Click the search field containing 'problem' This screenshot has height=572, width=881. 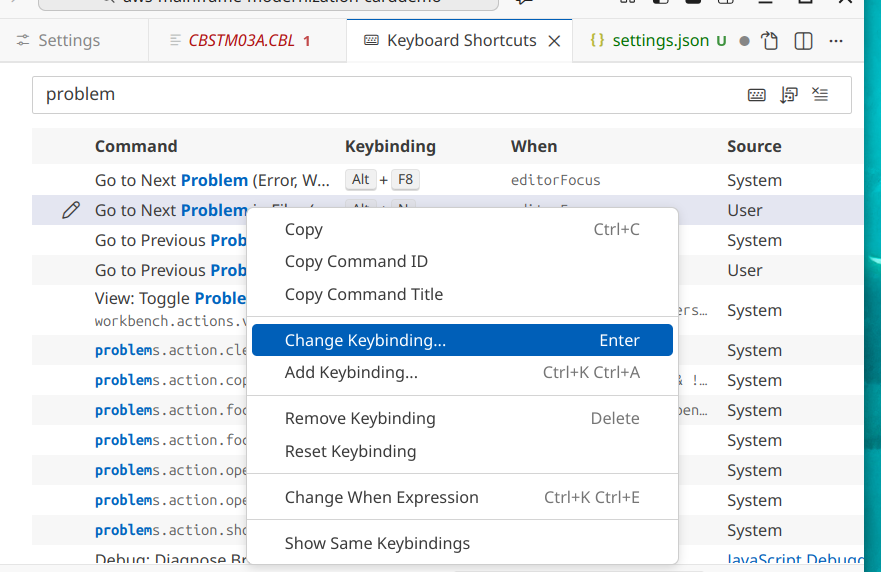(380, 95)
